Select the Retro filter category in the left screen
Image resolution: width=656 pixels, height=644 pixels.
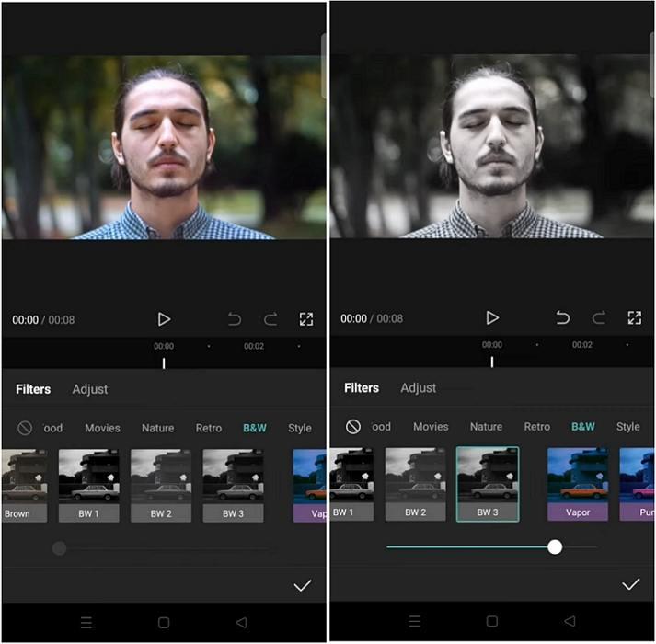click(209, 428)
